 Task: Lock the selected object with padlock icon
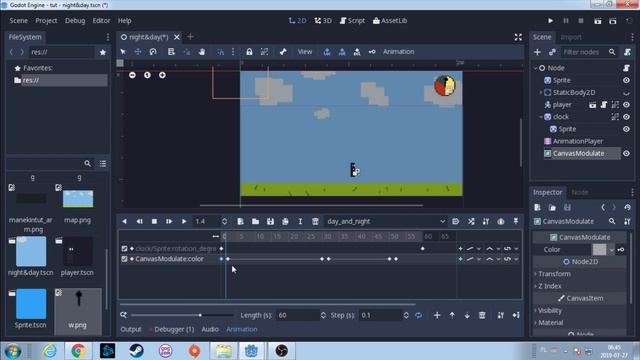click(249, 52)
